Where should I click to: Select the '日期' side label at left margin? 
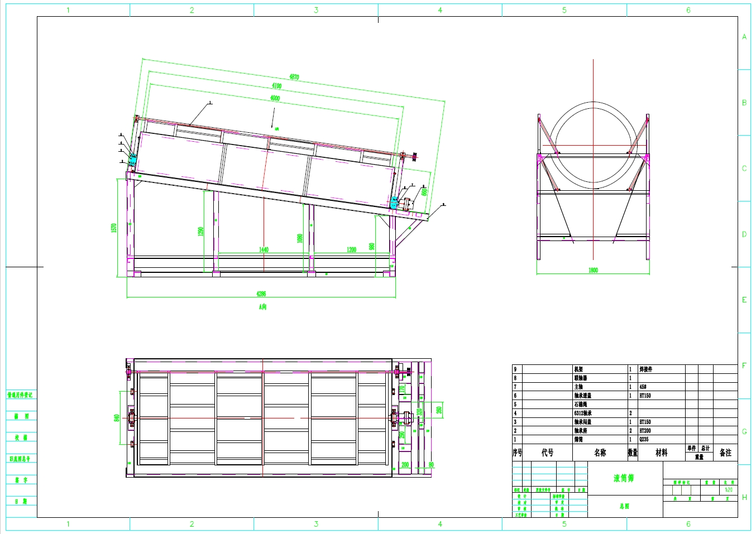(21, 502)
